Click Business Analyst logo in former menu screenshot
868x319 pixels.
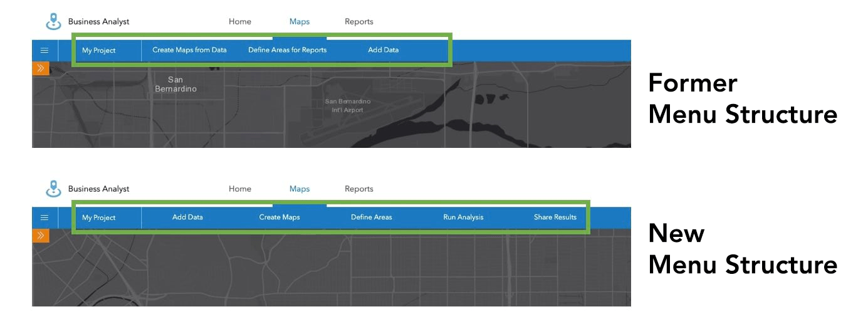point(54,21)
